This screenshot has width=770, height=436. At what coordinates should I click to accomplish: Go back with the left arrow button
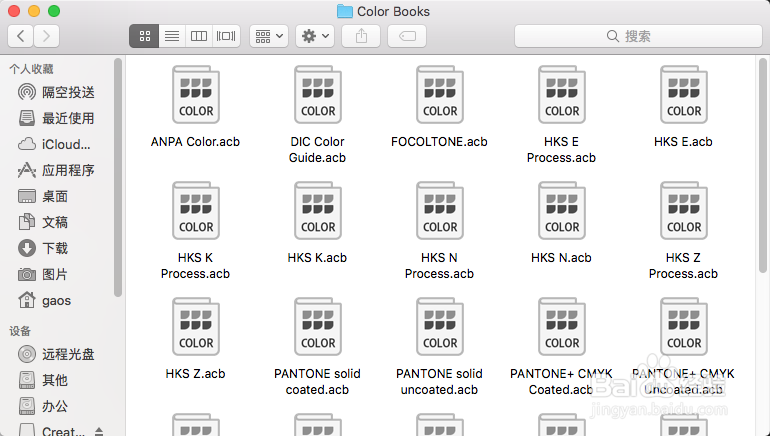[21, 36]
